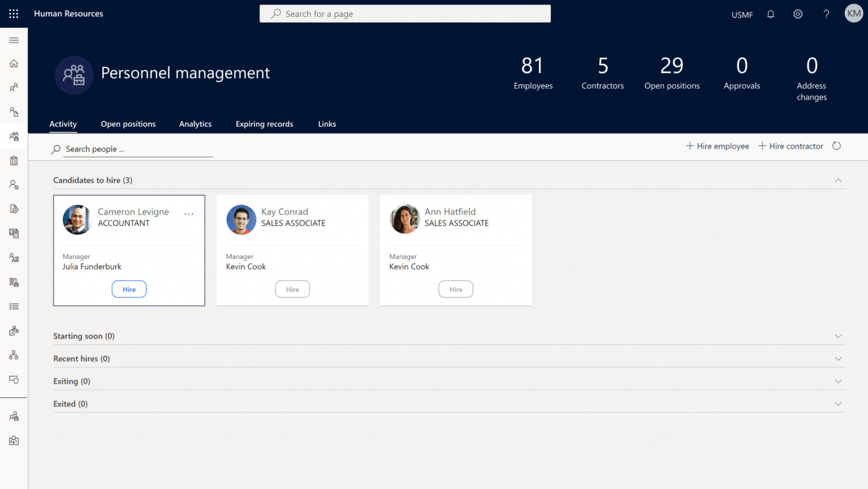Open the Microsoft app launcher waffle icon
This screenshot has width=868, height=489.
12,14
